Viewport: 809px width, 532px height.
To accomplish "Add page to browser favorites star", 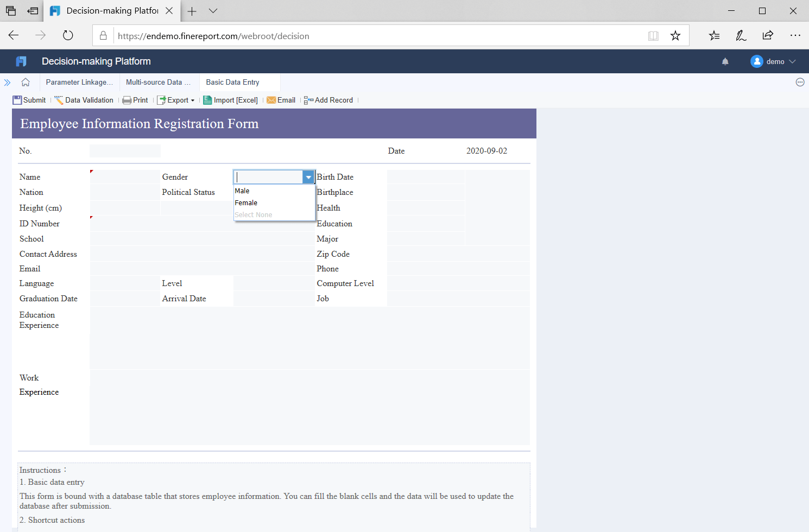I will 675,36.
